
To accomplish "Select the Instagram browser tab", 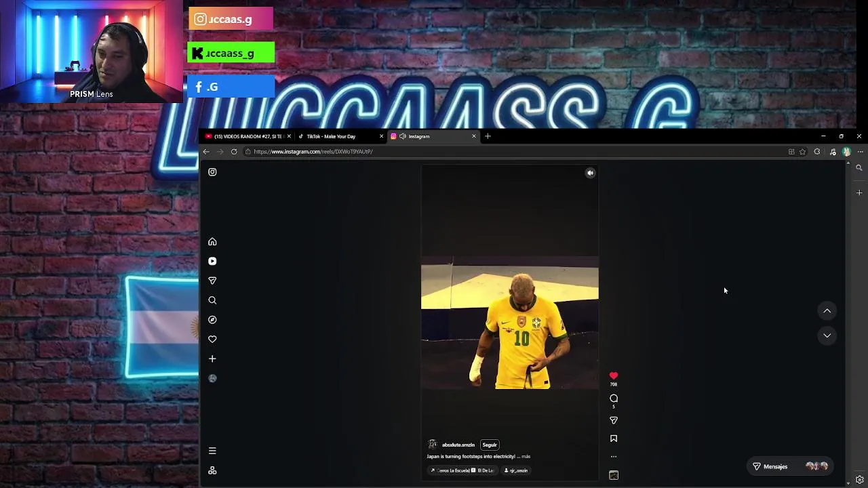I will (433, 136).
